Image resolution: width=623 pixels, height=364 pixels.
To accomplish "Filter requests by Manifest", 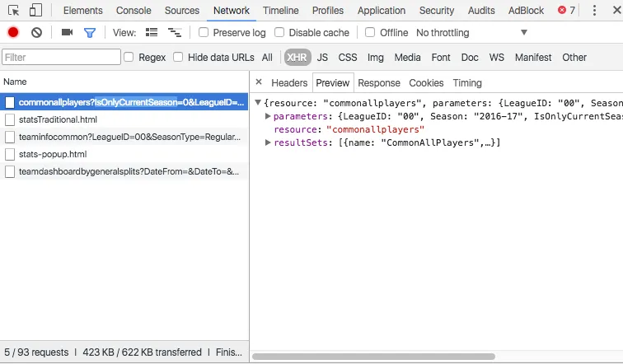I will point(533,57).
